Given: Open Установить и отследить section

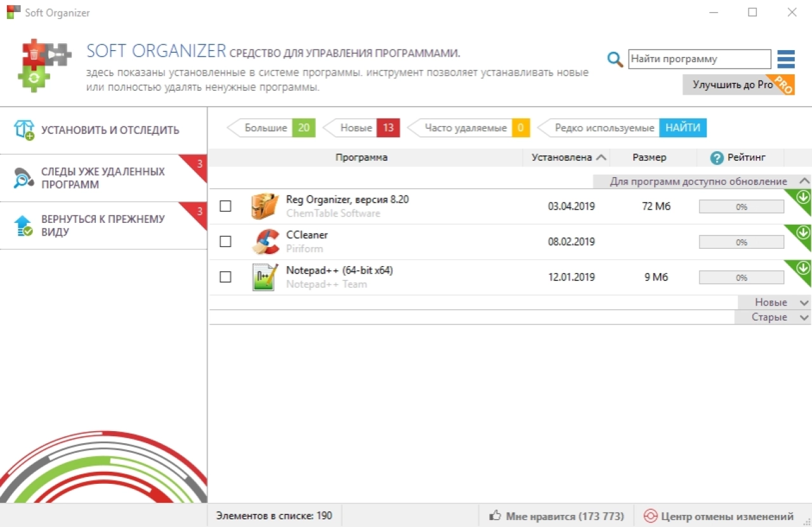Looking at the screenshot, I should [103, 130].
